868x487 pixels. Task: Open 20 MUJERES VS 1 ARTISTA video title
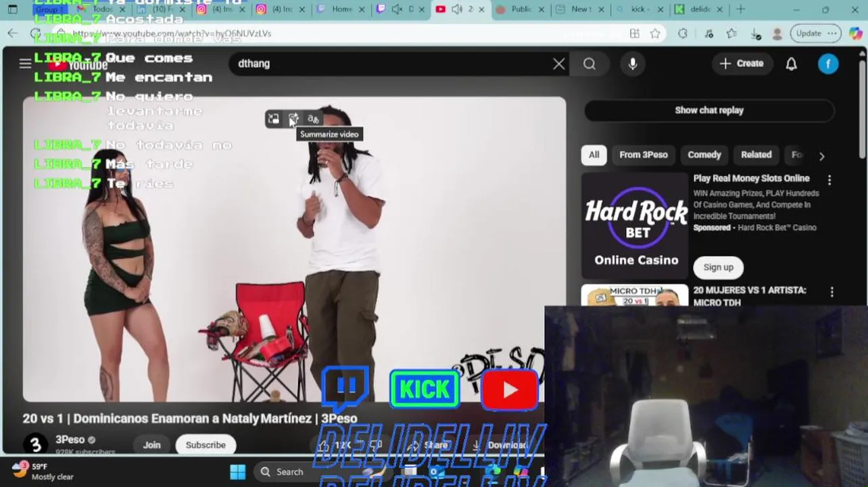click(x=750, y=296)
